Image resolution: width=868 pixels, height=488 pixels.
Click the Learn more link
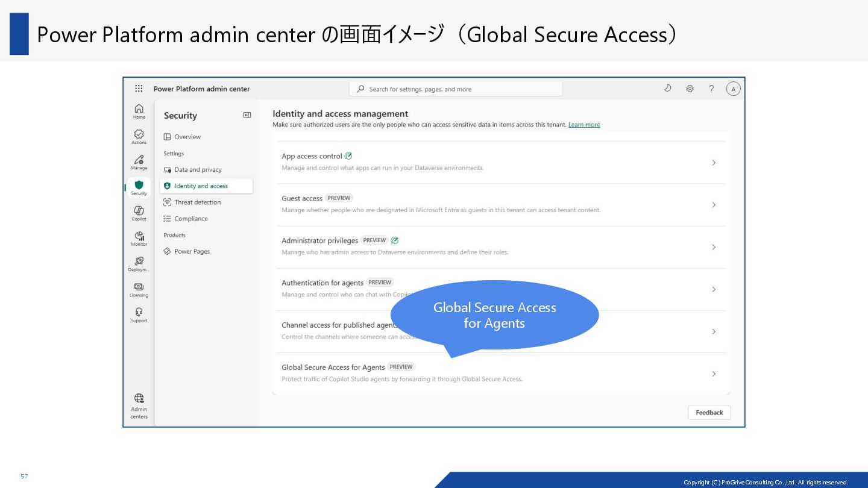click(584, 125)
